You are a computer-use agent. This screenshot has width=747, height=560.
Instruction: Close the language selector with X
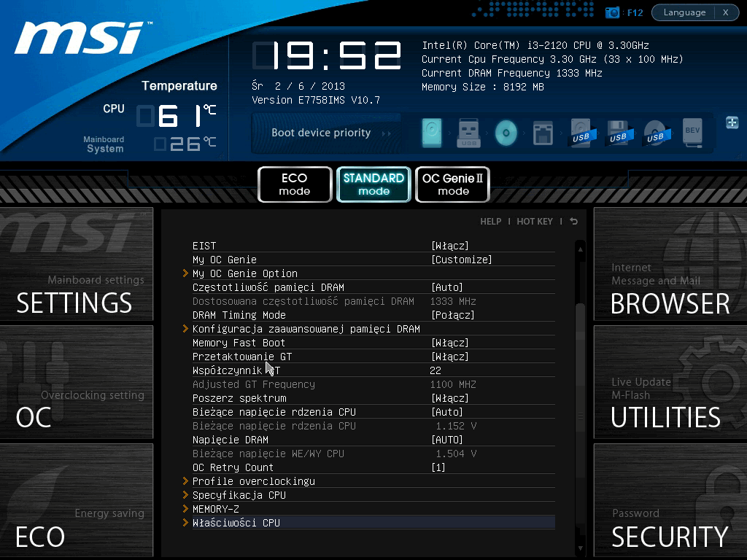726,12
